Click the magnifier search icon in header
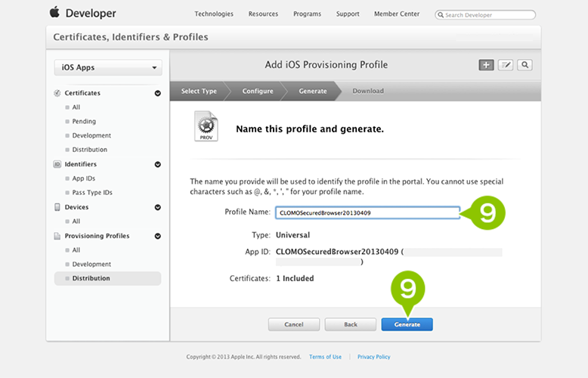Image resolution: width=588 pixels, height=378 pixels. (525, 65)
